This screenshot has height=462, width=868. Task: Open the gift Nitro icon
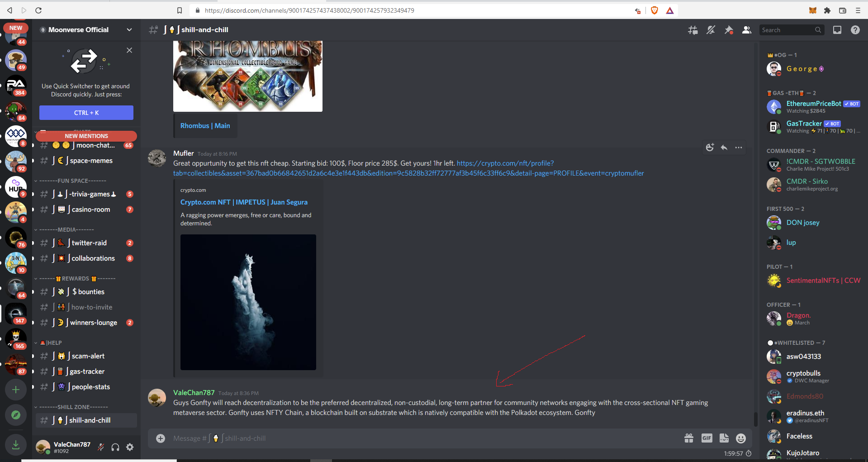point(689,438)
